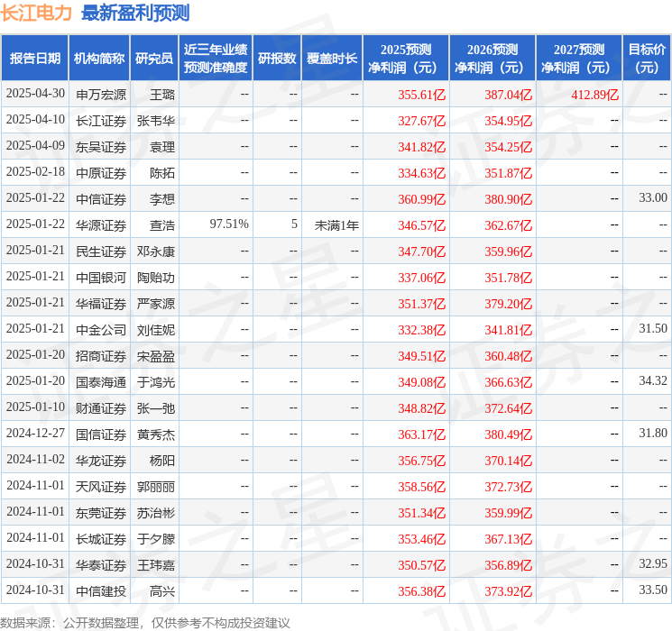Click the 372.64亿 forecast value
672x631 pixels.
[509, 408]
